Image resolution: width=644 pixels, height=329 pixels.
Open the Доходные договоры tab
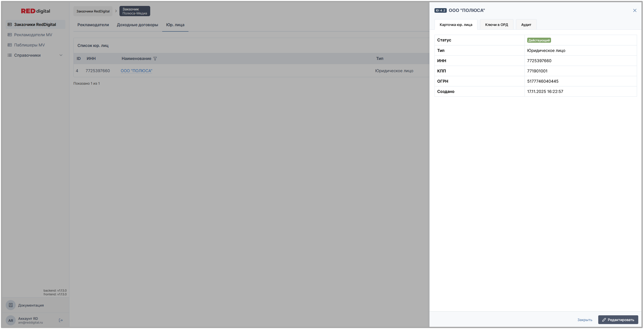[137, 25]
